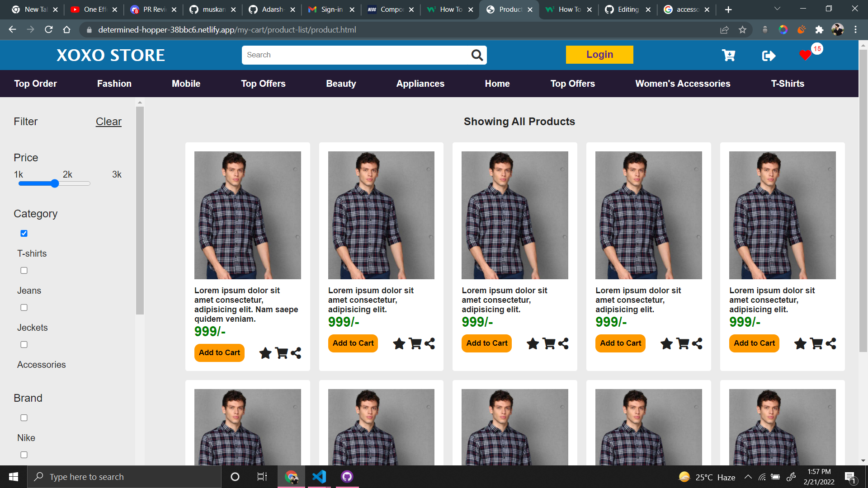Share the third product via its share icon

click(x=563, y=343)
